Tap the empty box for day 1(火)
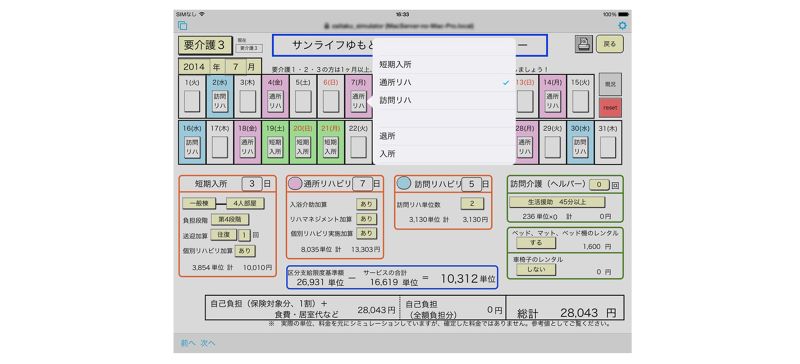This screenshot has height=364, width=800. tap(192, 102)
